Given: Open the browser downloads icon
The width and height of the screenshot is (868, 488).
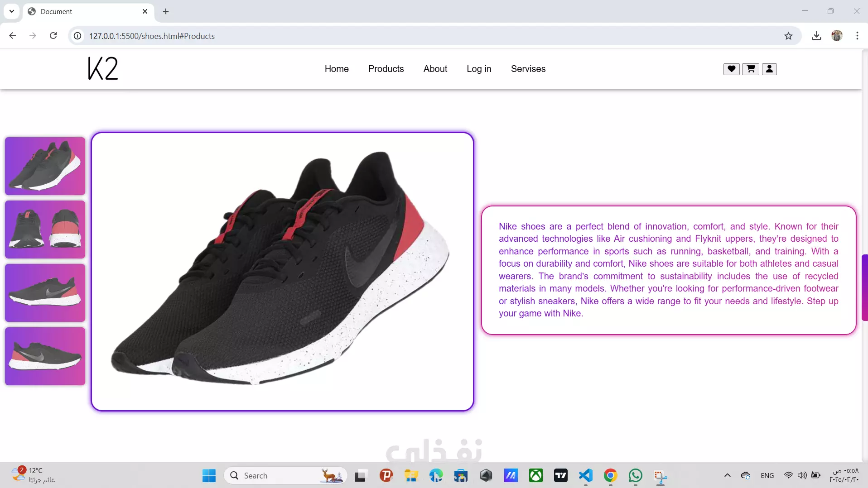Looking at the screenshot, I should point(816,36).
